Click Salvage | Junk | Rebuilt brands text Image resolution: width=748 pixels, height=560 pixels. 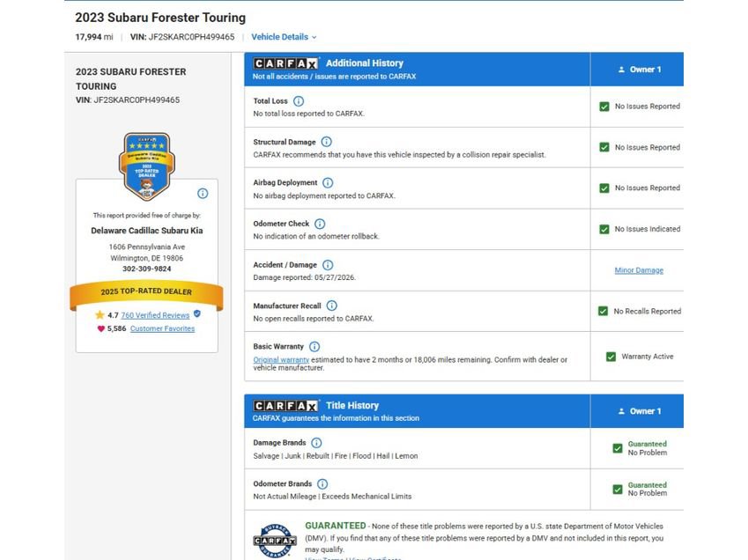(x=336, y=456)
